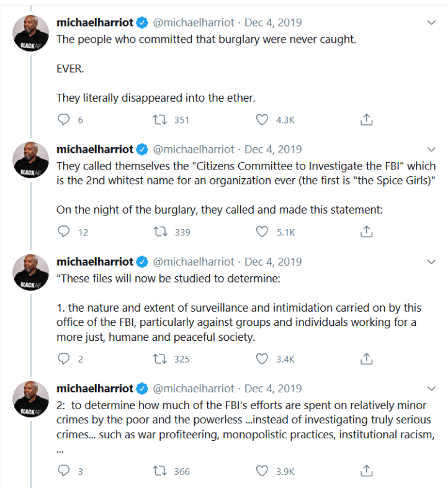Reply to the Citizens Committee tweet
This screenshot has width=448, height=488.
[63, 232]
